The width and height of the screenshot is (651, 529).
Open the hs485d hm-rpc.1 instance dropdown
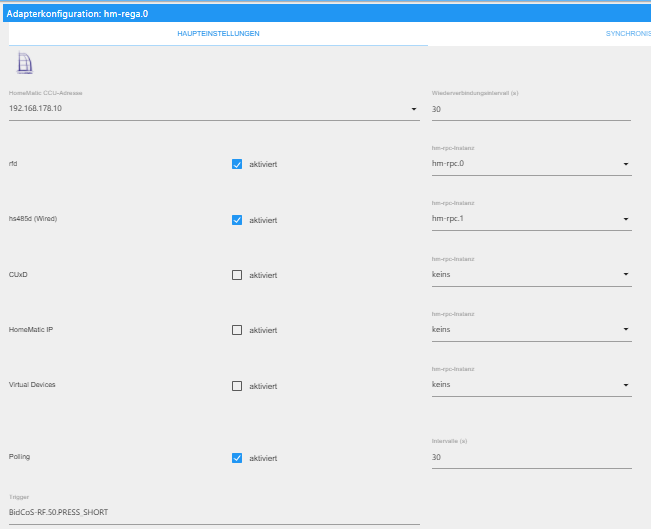(x=531, y=219)
